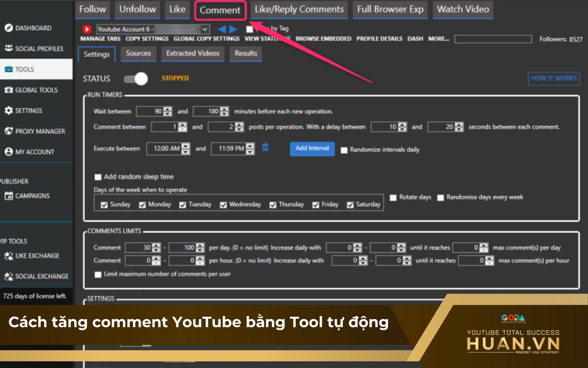This screenshot has width=588, height=368.
Task: Enable Randomise days every week checkbox
Action: [440, 198]
